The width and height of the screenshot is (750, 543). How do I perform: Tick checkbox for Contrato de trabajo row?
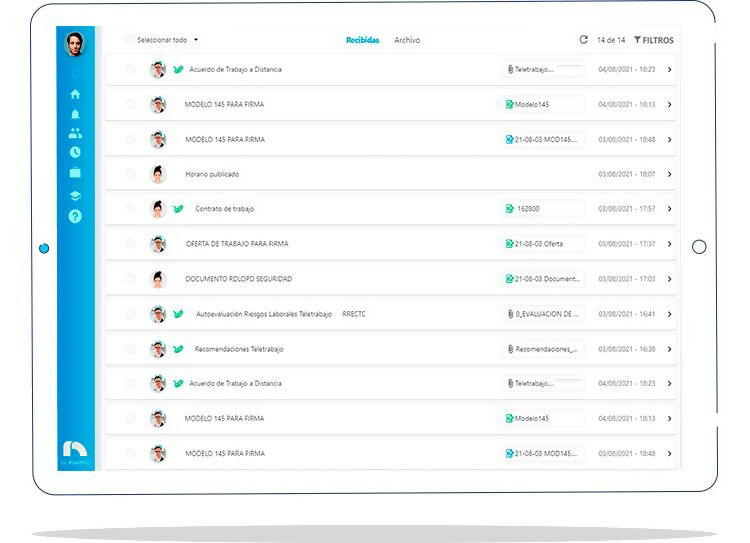coord(130,209)
